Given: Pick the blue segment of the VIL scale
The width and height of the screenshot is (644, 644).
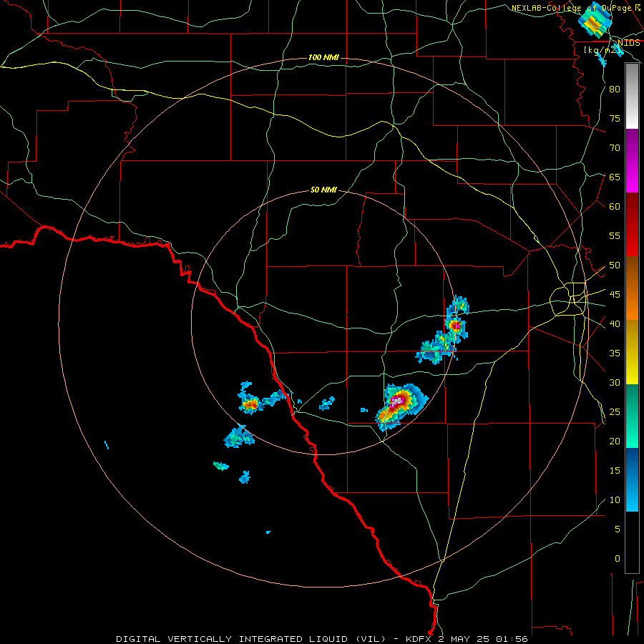Looking at the screenshot, I should 632,479.
